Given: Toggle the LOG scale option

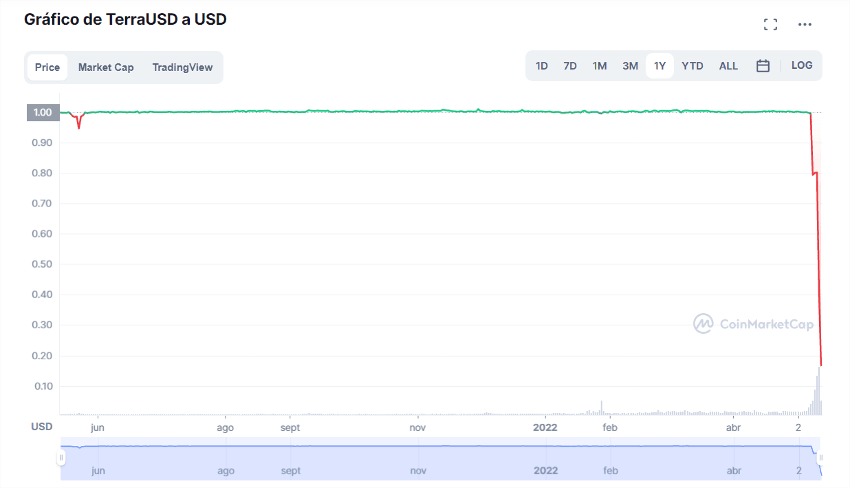Looking at the screenshot, I should click(801, 66).
